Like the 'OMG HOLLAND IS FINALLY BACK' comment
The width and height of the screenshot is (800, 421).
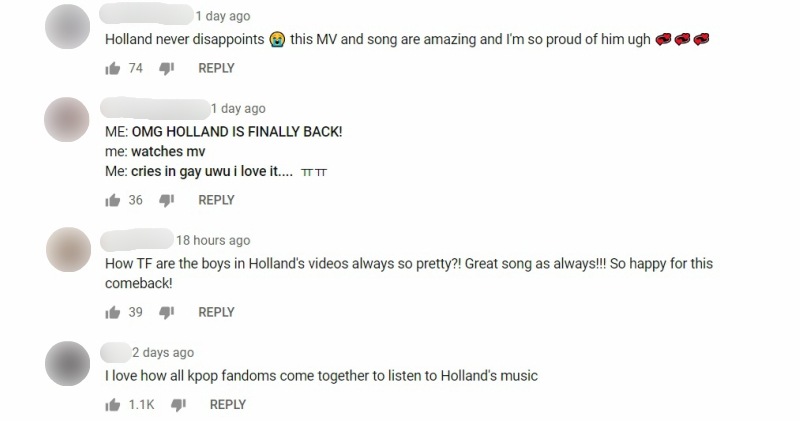pos(112,201)
